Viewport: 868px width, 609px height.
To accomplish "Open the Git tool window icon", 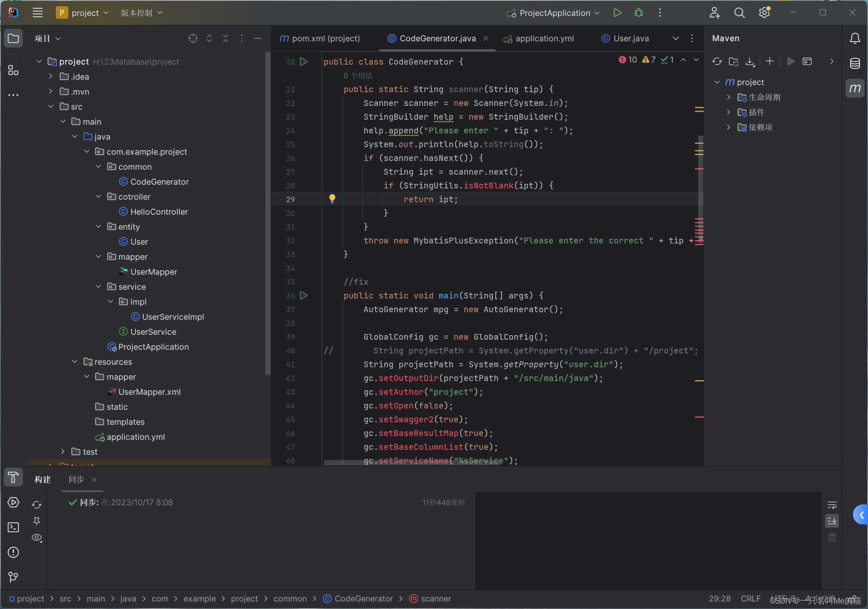I will pos(13,577).
